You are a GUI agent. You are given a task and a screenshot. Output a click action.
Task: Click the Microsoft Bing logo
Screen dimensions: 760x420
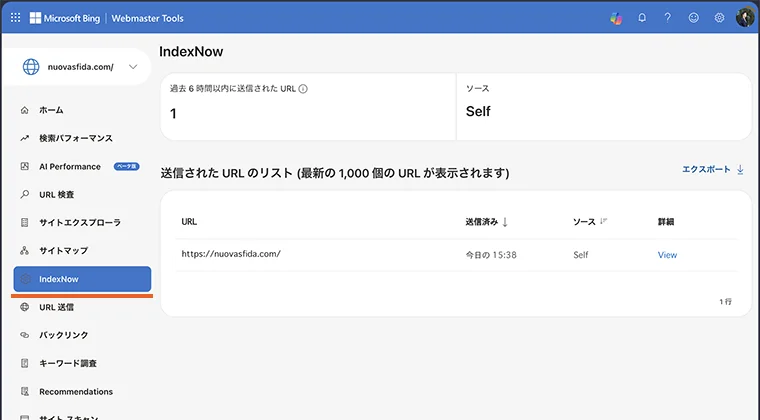[x=64, y=18]
